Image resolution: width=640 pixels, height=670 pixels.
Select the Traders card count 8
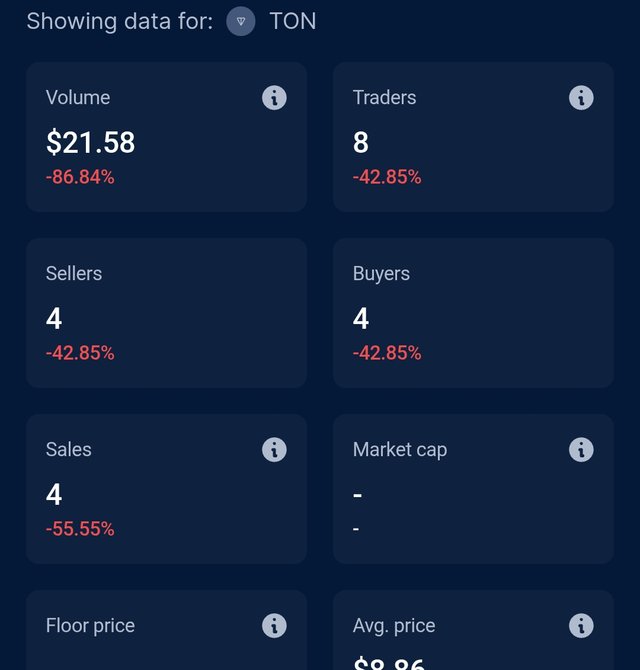361,142
